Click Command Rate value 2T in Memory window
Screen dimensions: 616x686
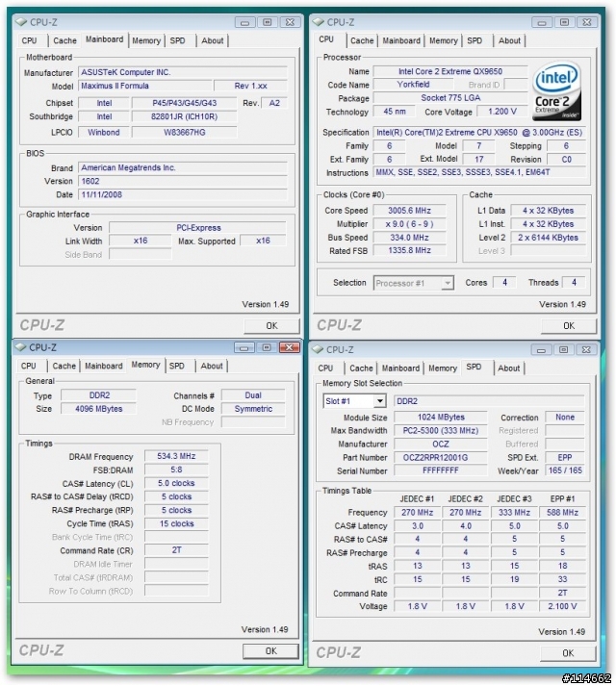176,550
